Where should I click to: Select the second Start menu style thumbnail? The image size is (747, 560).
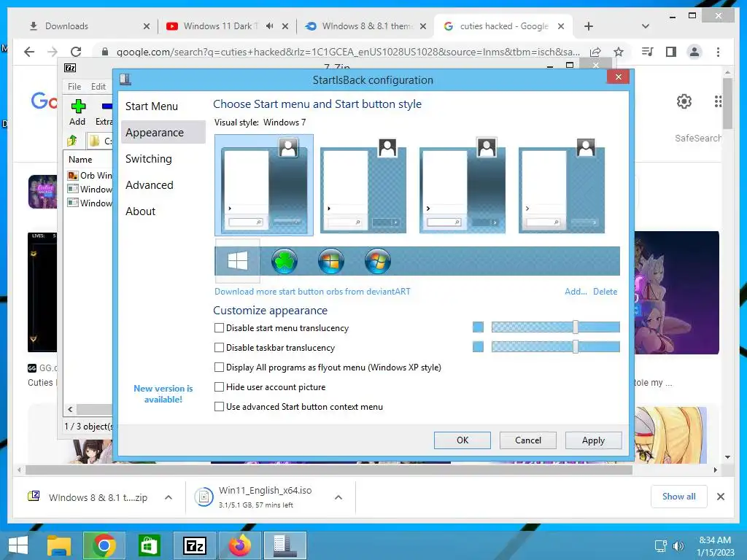click(x=363, y=184)
